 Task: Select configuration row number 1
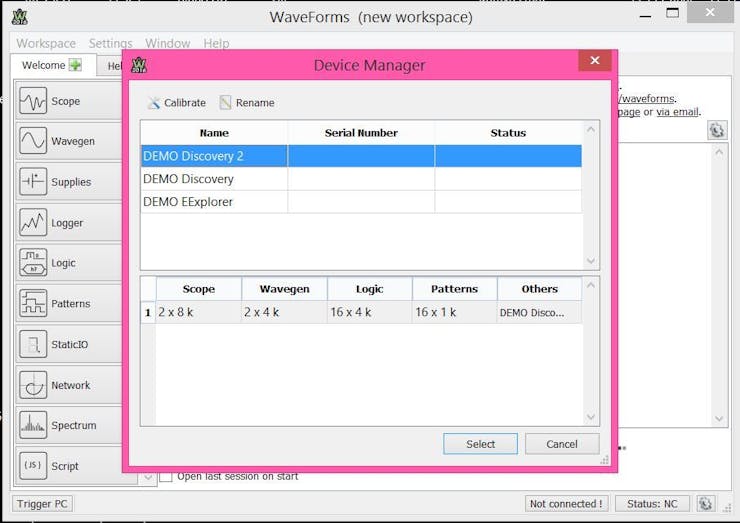coord(148,312)
